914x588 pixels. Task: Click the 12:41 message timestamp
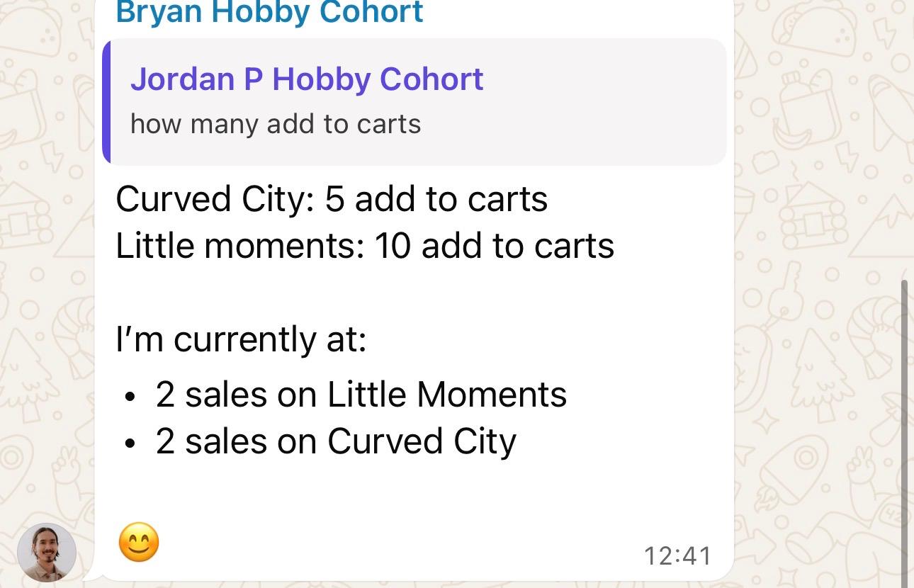677,556
